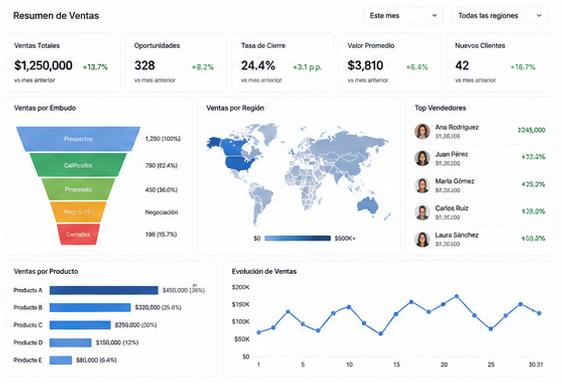Open María Gómez's avatar
Viewport: 562px width, 384px height.
click(x=422, y=185)
